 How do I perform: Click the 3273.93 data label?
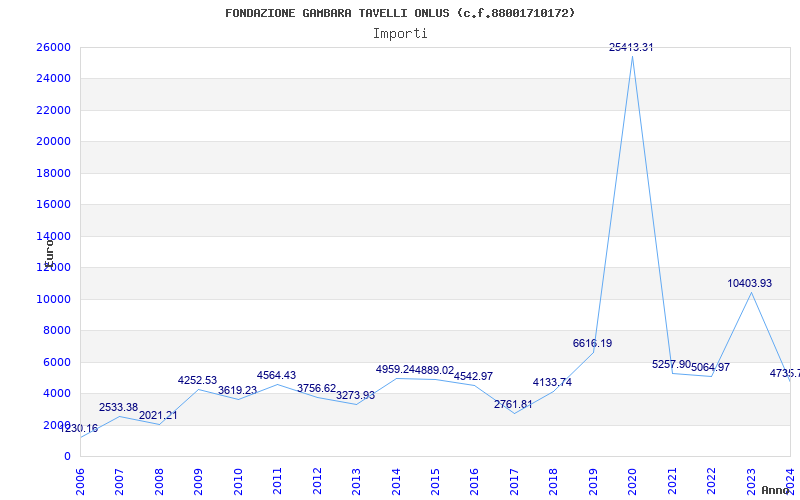(x=355, y=395)
